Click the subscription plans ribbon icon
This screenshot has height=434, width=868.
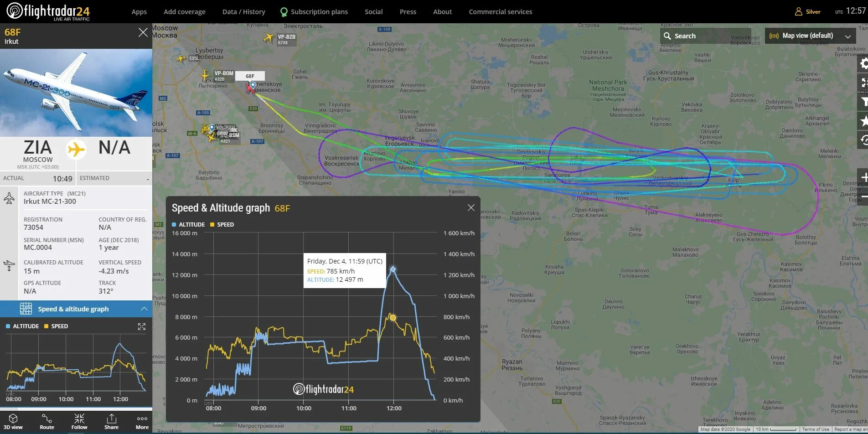point(284,12)
